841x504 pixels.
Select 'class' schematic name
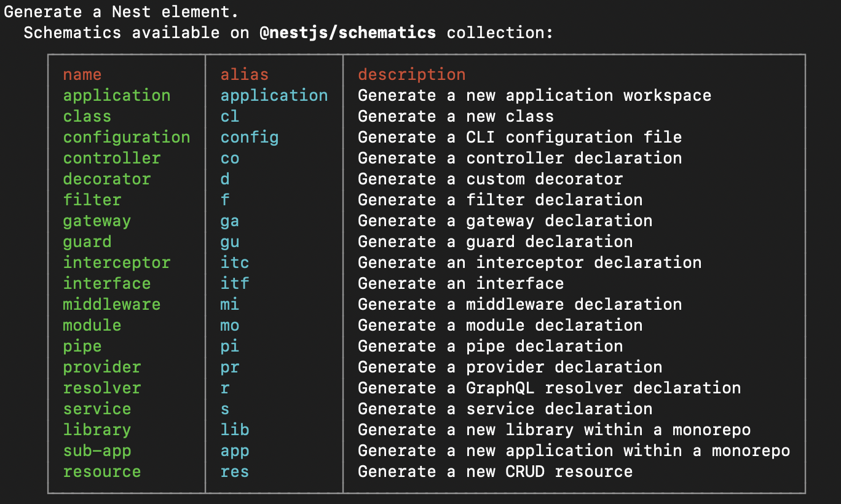pos(87,117)
